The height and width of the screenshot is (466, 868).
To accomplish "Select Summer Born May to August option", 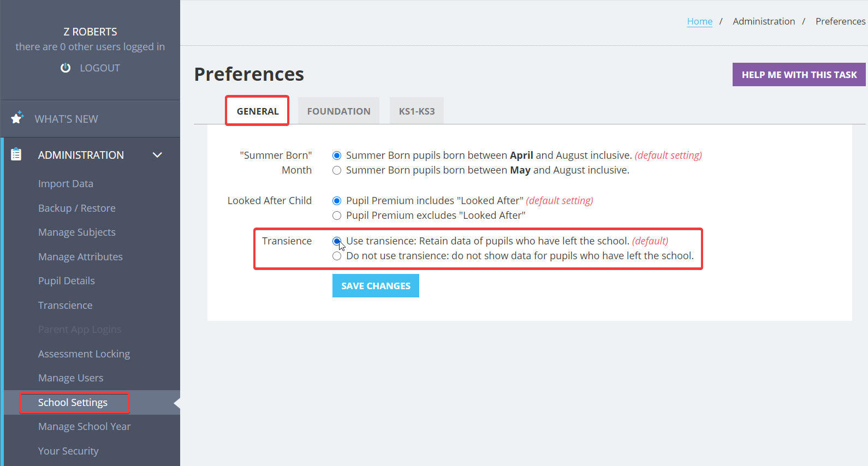I will 337,170.
